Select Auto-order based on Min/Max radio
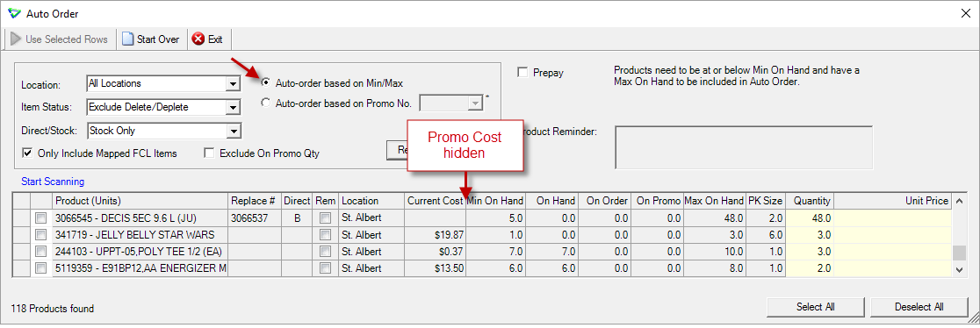 265,82
